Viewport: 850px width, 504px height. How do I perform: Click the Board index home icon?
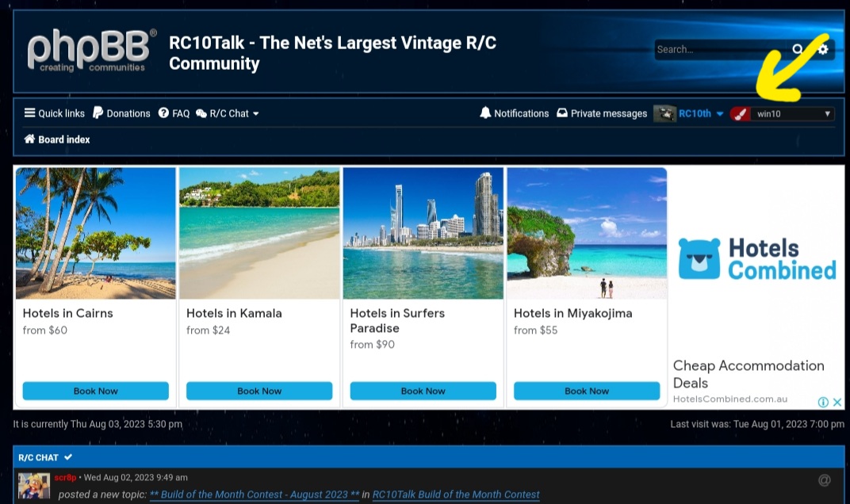(29, 139)
